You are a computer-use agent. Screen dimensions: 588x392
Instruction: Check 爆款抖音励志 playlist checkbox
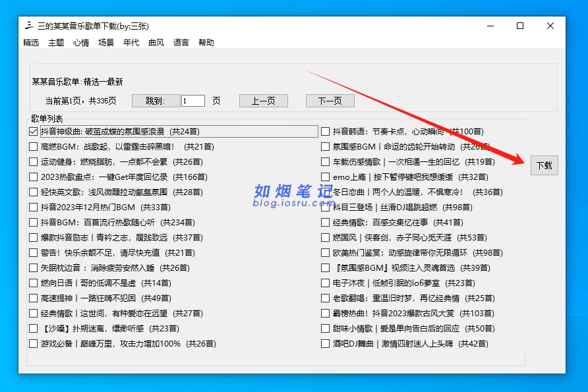coord(34,238)
